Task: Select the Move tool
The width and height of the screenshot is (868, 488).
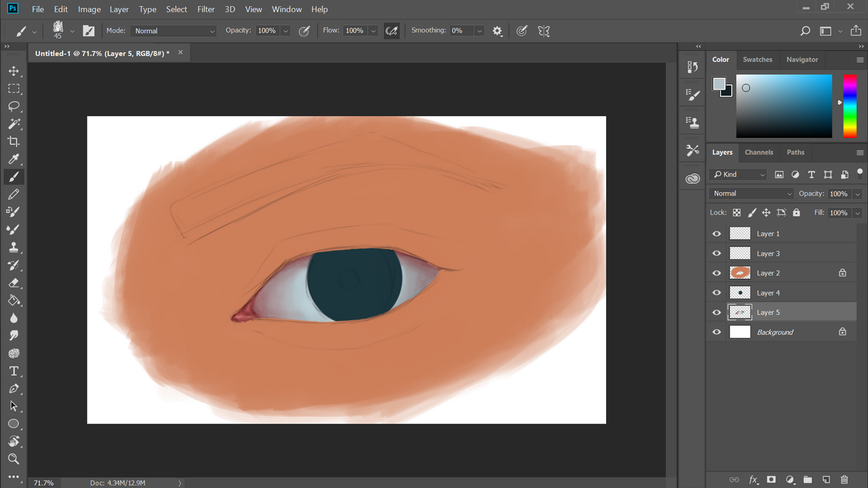Action: (x=14, y=71)
